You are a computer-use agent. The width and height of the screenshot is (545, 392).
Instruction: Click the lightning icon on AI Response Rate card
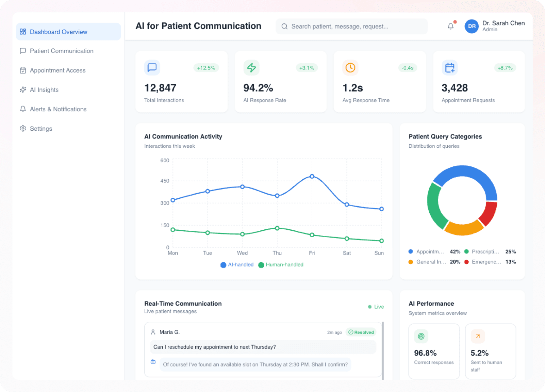[251, 68]
